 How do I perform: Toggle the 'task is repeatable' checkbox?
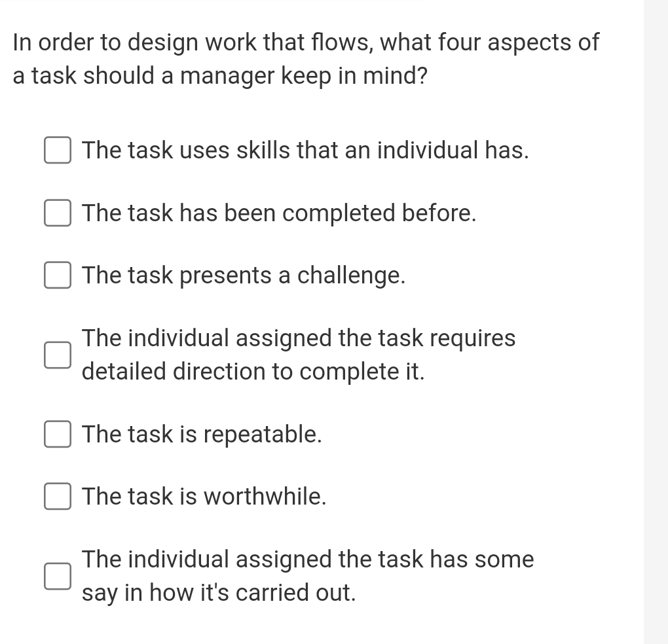point(57,434)
